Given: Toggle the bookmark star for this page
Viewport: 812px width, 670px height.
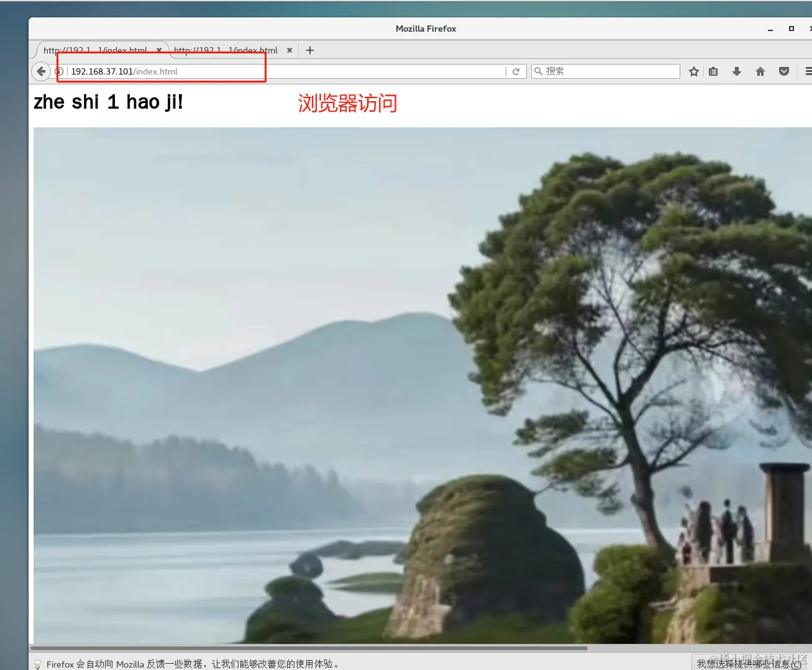Looking at the screenshot, I should (693, 71).
